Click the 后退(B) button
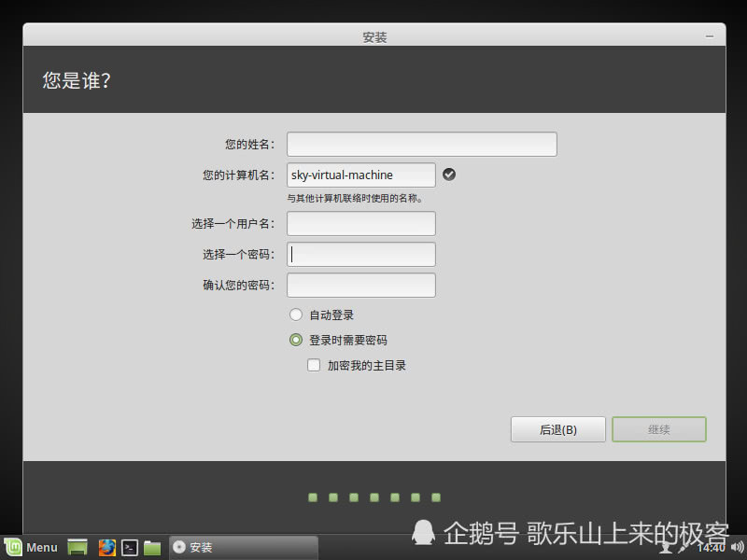Screen dimensions: 747x560 pos(557,429)
